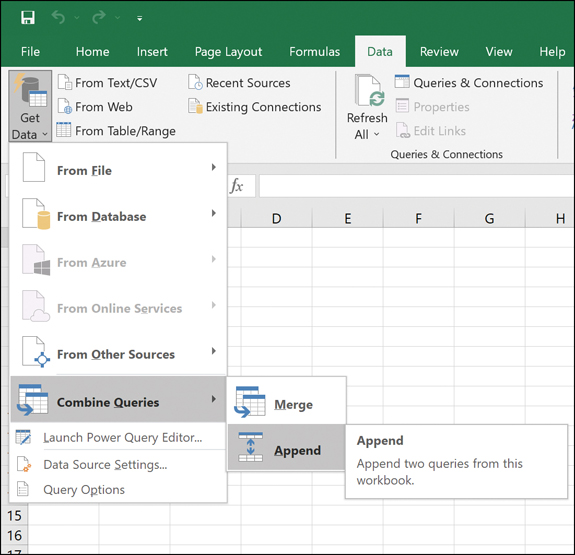This screenshot has height=555, width=575.
Task: Click the Launch Power Query Editor icon
Action: tap(23, 437)
